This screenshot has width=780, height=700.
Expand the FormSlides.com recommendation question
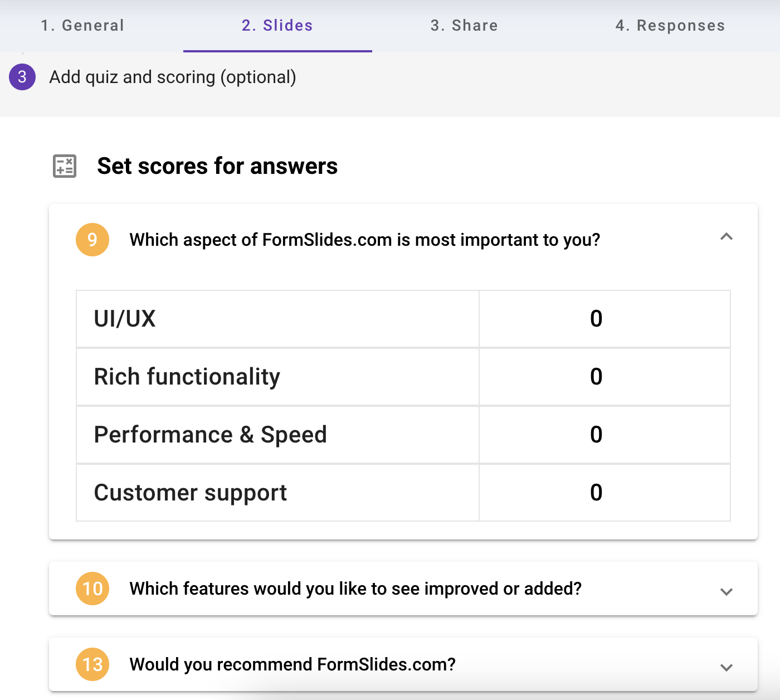[726, 667]
